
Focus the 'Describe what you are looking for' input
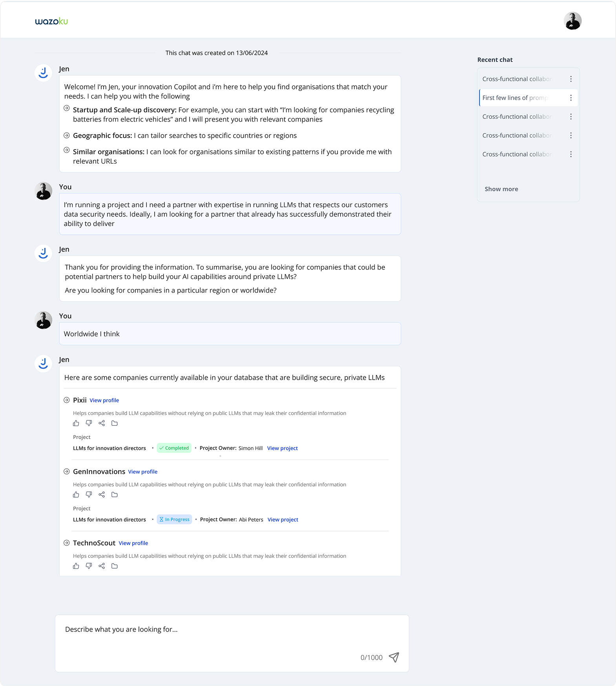[x=232, y=643]
